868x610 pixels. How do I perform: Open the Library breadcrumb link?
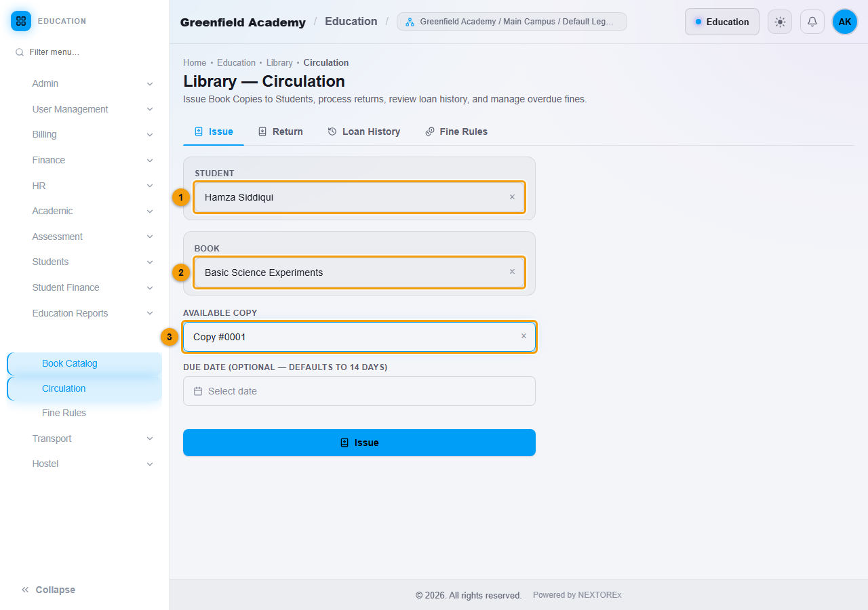click(x=279, y=62)
